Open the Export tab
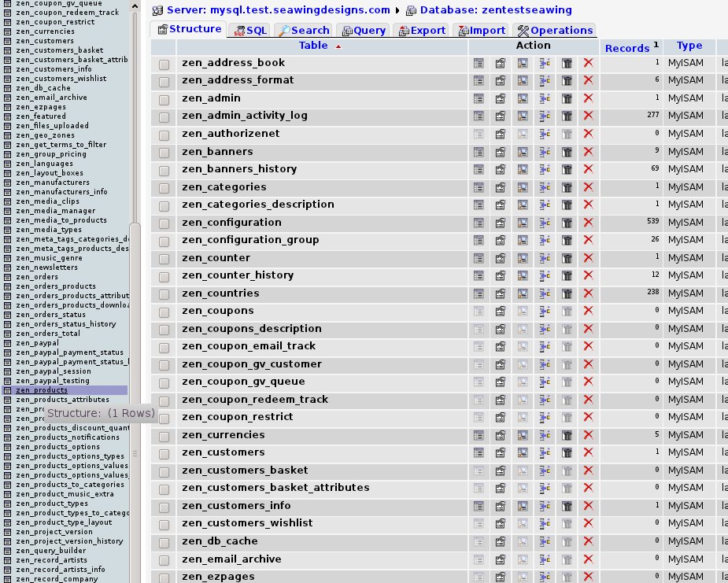The width and height of the screenshot is (728, 583). 421,30
